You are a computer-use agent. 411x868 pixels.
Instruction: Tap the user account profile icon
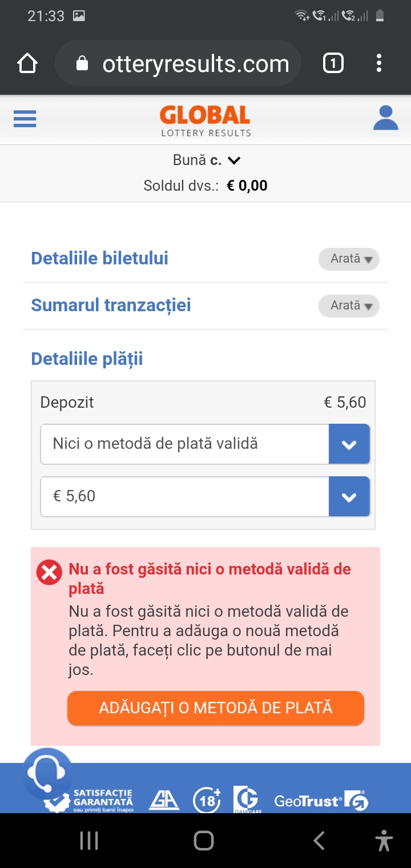(x=385, y=118)
